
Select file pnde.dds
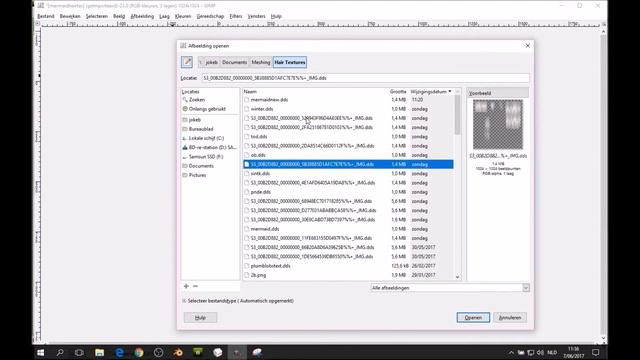[x=261, y=192]
